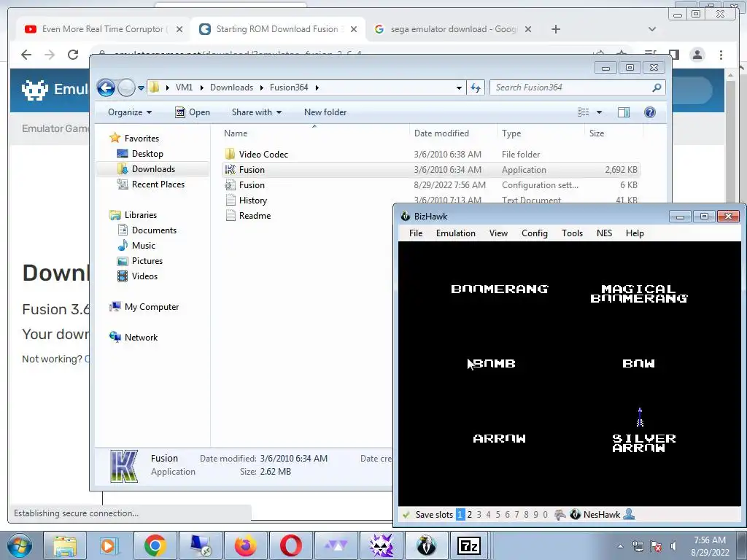Select save slot 1 in BizHawk
Screen dimensions: 747x560
[x=460, y=515]
